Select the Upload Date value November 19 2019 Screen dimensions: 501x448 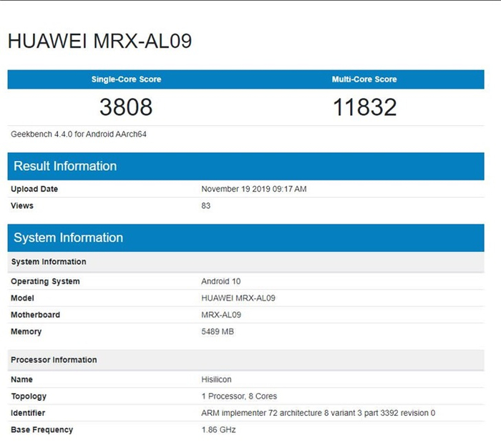(x=254, y=189)
